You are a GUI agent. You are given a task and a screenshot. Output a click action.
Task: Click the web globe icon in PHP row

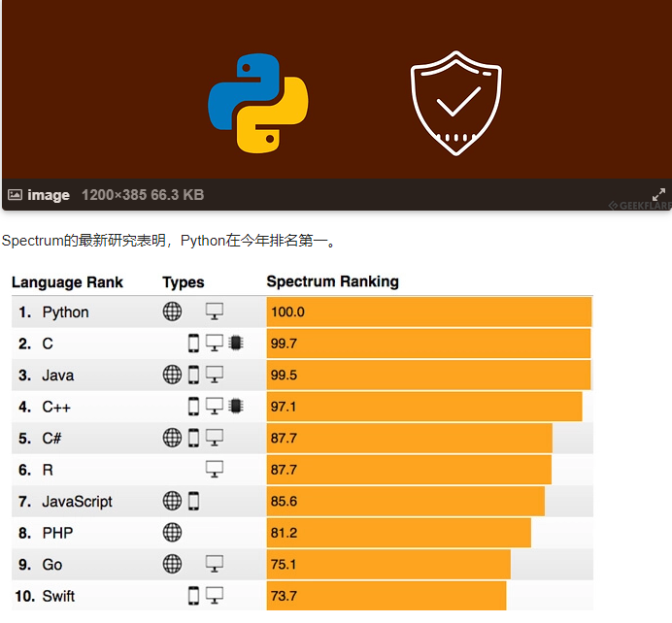(172, 532)
